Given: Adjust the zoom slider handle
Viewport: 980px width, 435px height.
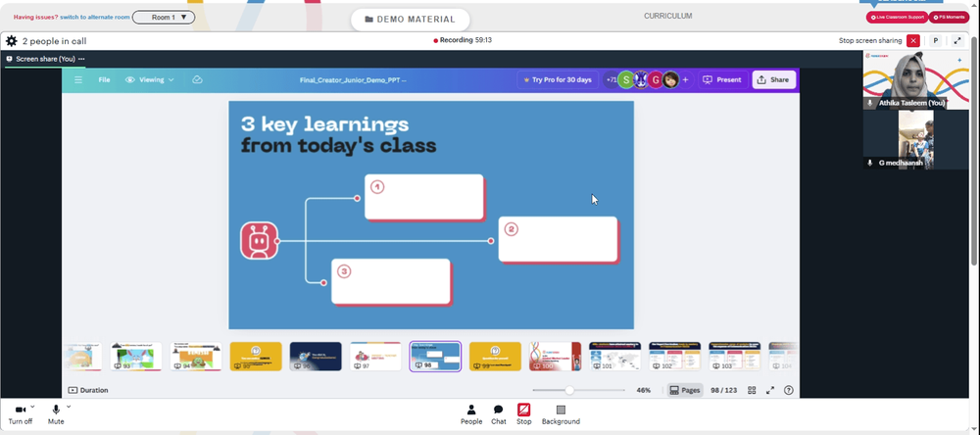Looking at the screenshot, I should pos(569,390).
